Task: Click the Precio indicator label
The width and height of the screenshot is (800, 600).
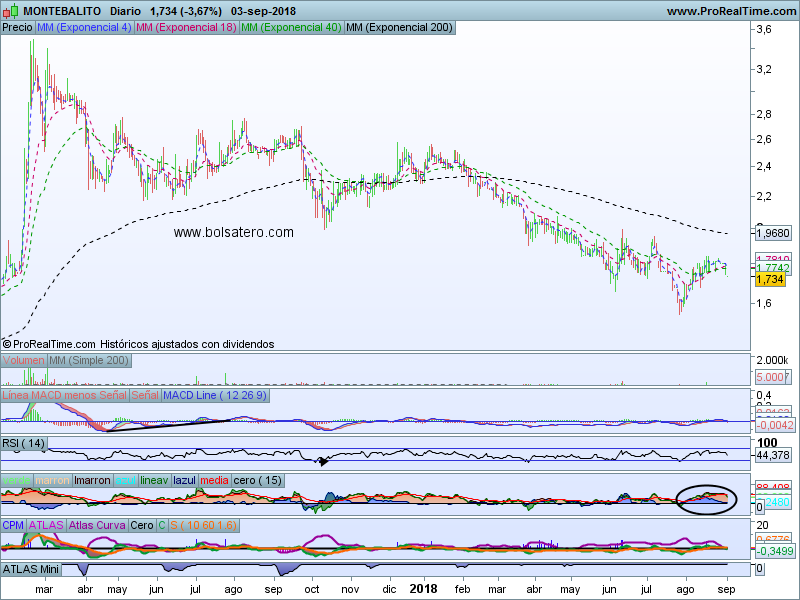Action: [x=17, y=28]
